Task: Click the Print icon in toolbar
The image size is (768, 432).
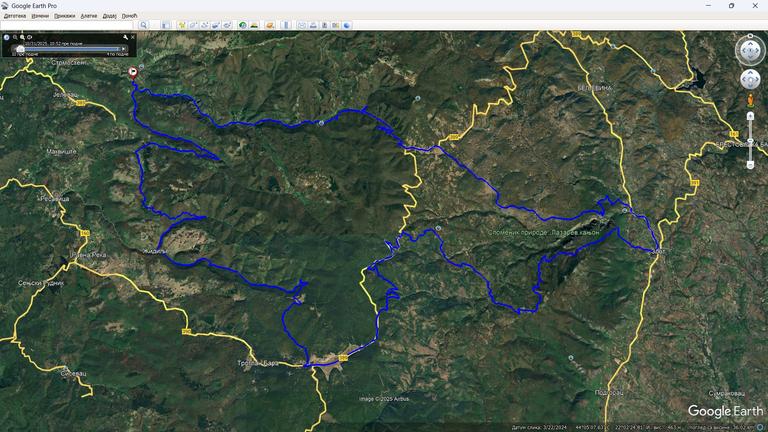Action: [x=313, y=25]
